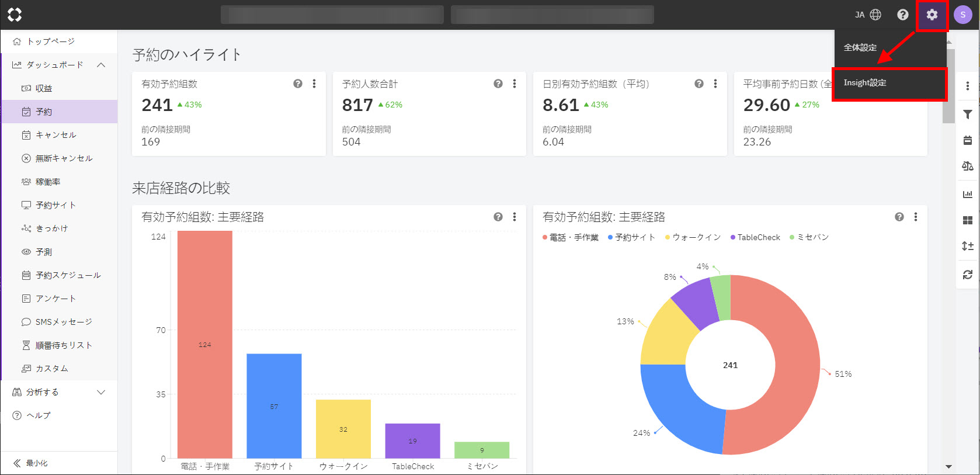Select the grid layout icon in right toolbar
The image size is (980, 475).
pyautogui.click(x=967, y=220)
